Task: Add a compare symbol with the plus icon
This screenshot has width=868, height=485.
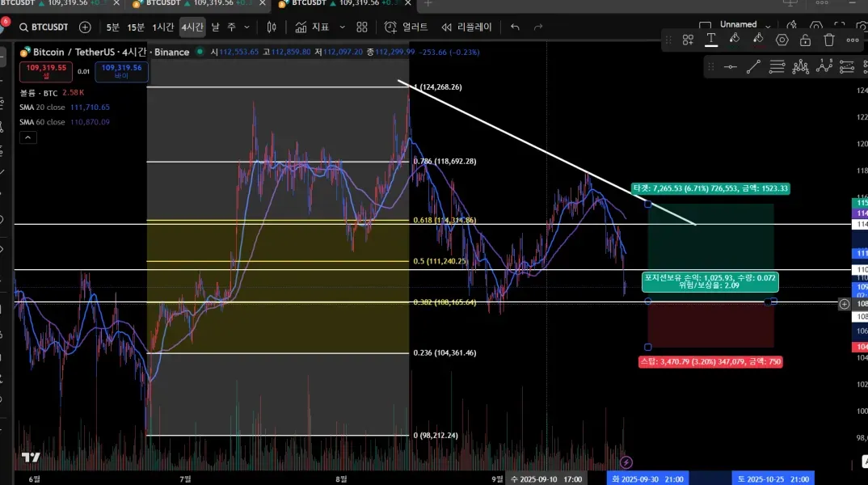Action: click(x=85, y=27)
